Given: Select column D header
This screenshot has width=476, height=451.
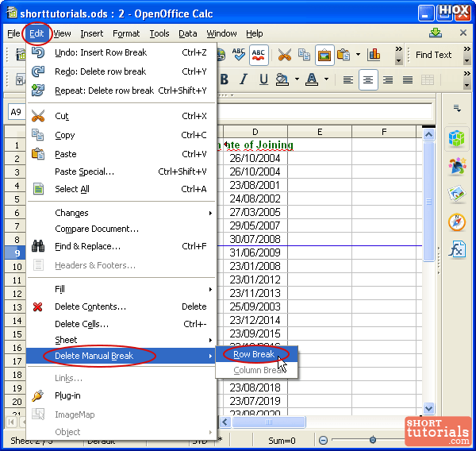Looking at the screenshot, I should (255, 132).
